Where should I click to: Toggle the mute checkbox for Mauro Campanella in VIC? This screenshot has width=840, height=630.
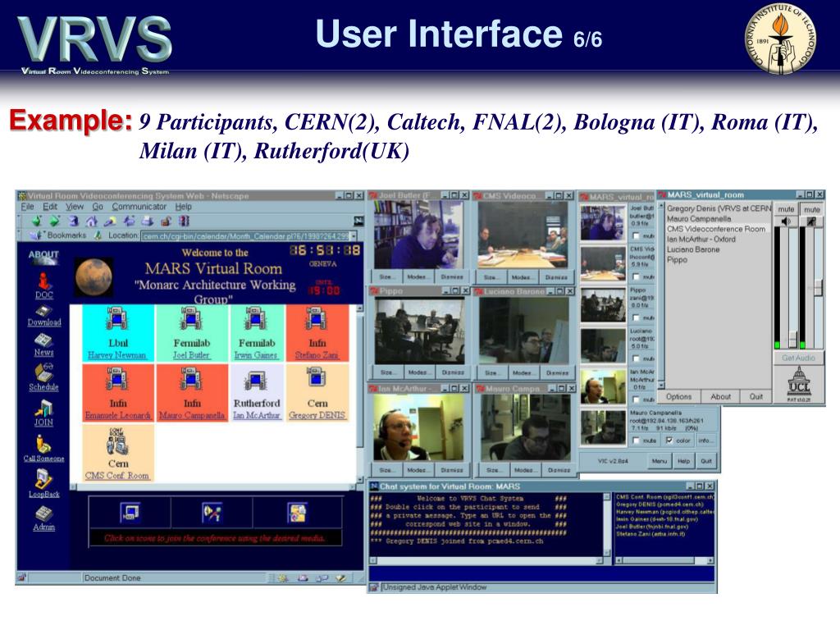(x=636, y=441)
